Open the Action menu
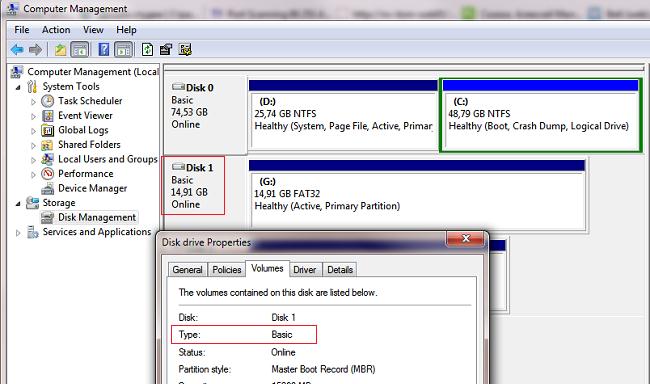 [x=56, y=30]
